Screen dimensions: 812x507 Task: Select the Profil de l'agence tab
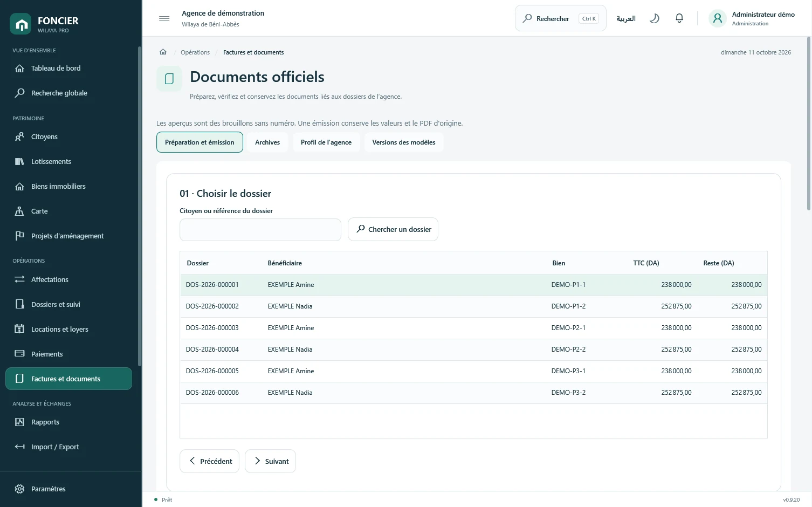click(326, 142)
